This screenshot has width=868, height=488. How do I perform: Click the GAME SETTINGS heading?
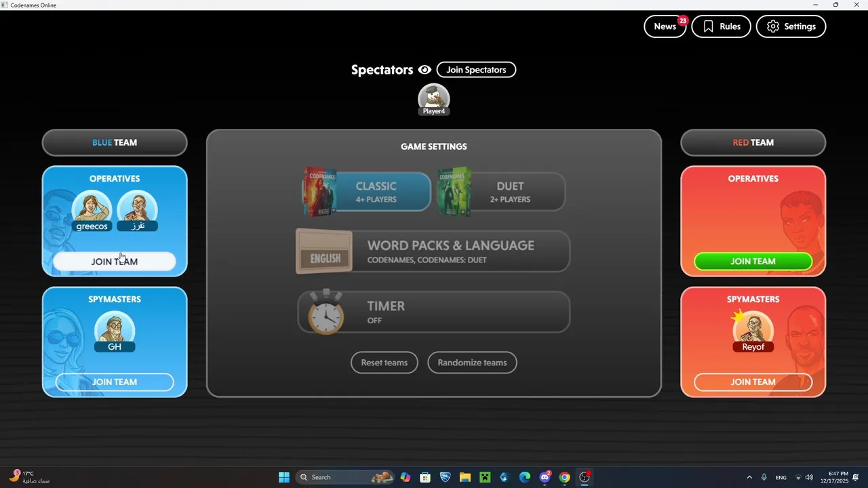tap(434, 146)
